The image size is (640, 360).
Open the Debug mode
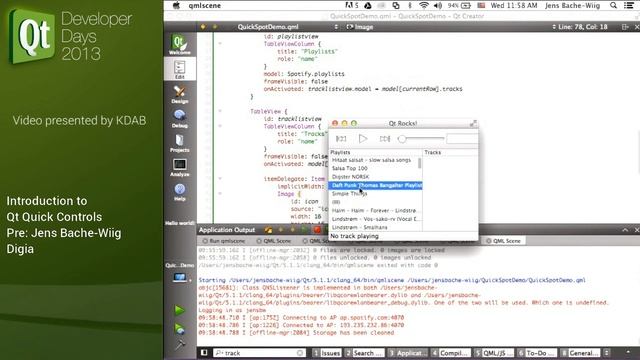click(180, 119)
